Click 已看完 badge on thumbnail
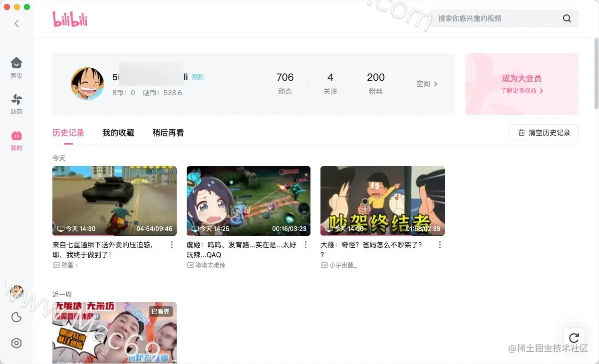 pos(161,311)
